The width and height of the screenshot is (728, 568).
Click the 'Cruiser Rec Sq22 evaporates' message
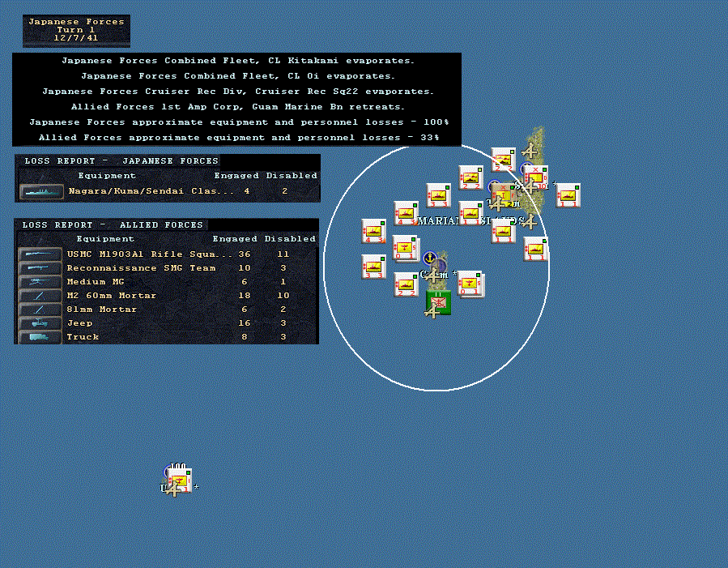(238, 92)
